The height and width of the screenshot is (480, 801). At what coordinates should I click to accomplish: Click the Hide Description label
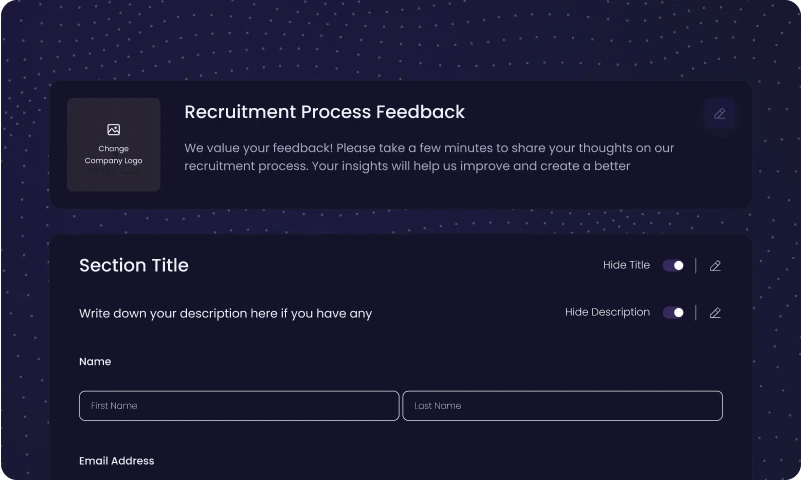pos(607,312)
